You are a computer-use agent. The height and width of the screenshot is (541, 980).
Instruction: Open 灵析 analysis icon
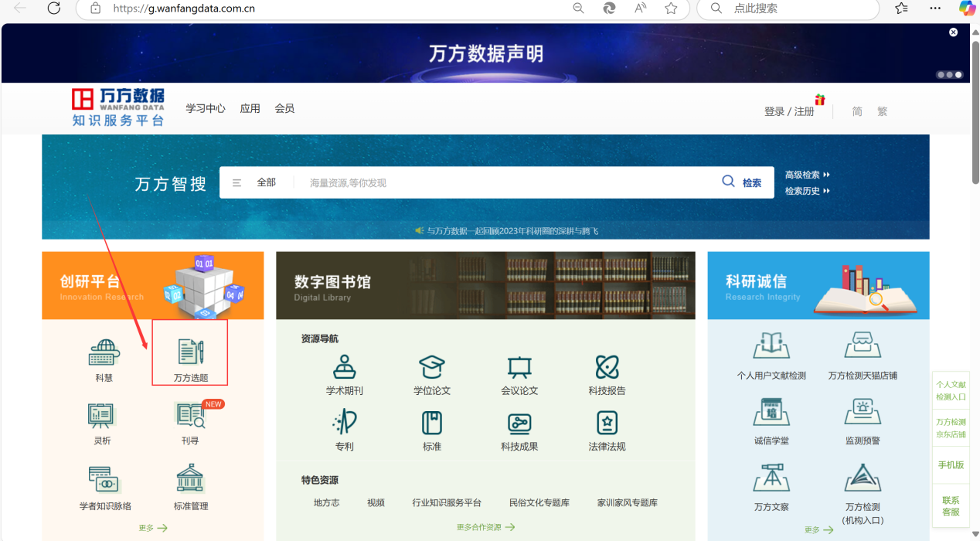pos(102,416)
